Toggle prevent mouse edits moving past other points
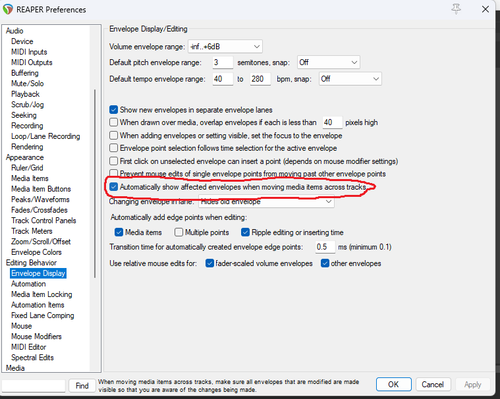The image size is (500, 399). point(114,173)
